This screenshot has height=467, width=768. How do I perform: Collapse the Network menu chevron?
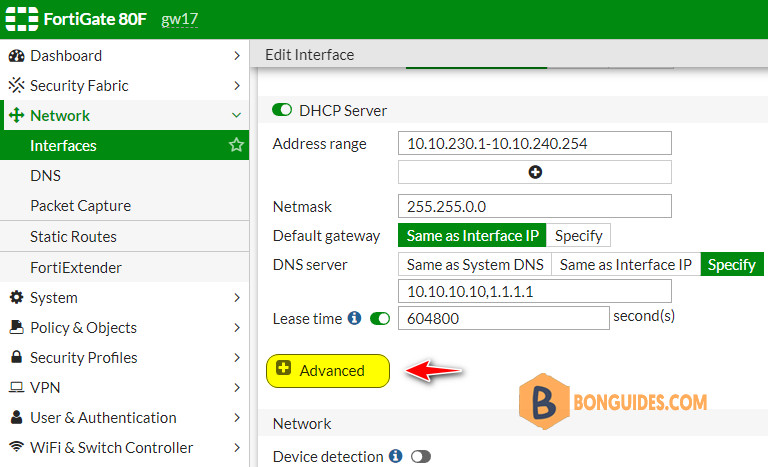click(237, 116)
